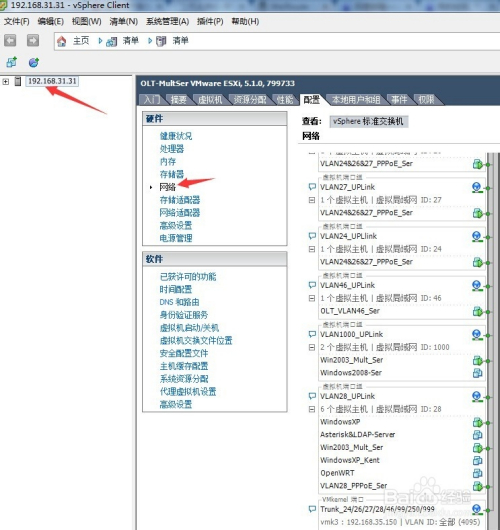The height and width of the screenshot is (530, 500).
Task: Click the forward navigation arrow button
Action: pos(33,41)
